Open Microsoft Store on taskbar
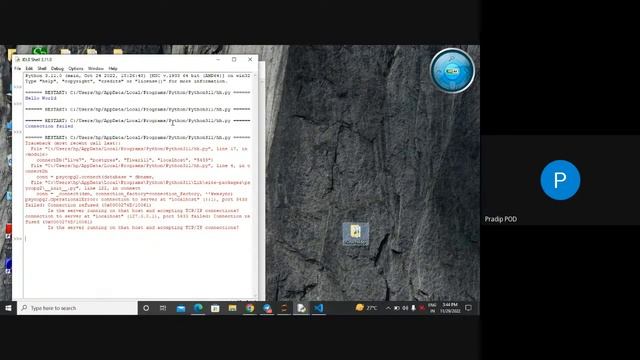640x360 pixels. (215, 308)
